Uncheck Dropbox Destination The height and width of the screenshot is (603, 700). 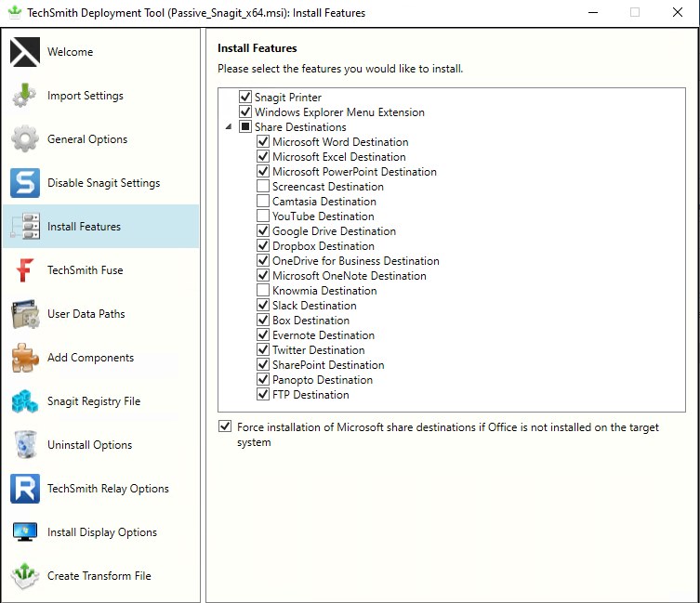click(x=263, y=245)
